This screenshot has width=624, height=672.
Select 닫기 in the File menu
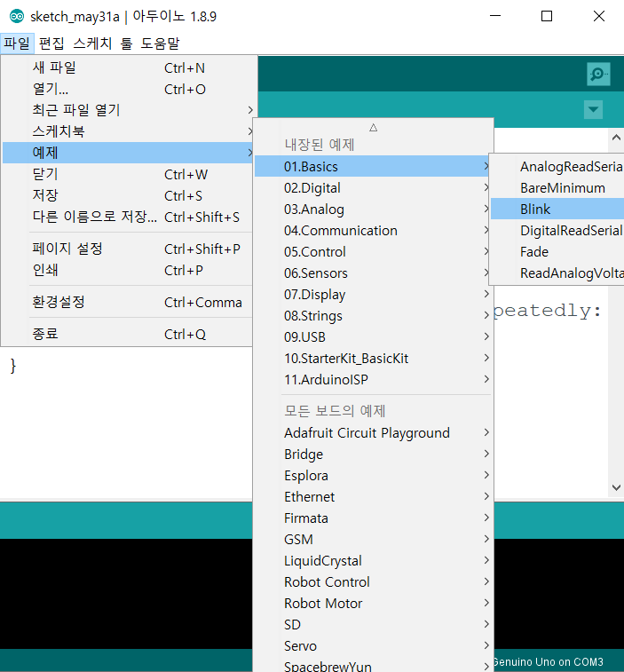[128, 174]
